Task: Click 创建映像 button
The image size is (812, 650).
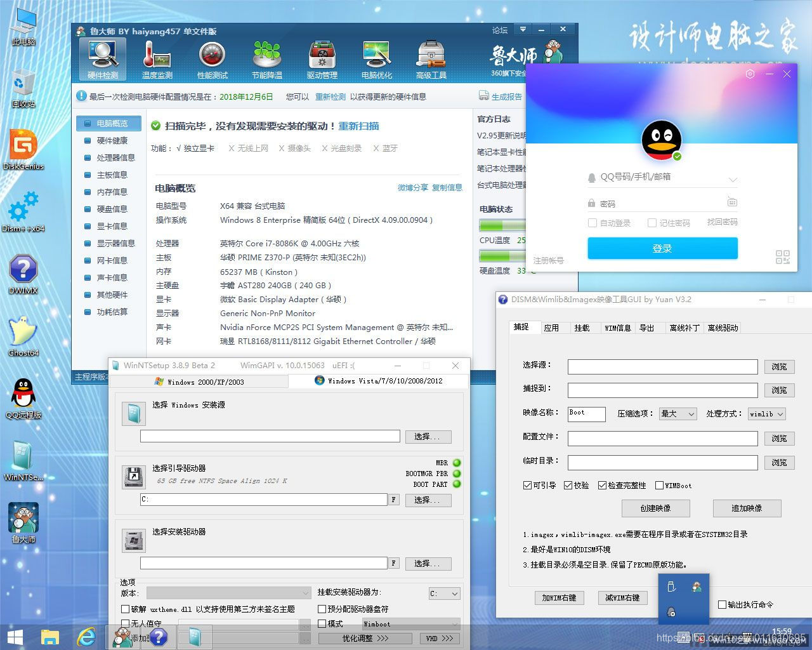Action: pyautogui.click(x=655, y=508)
